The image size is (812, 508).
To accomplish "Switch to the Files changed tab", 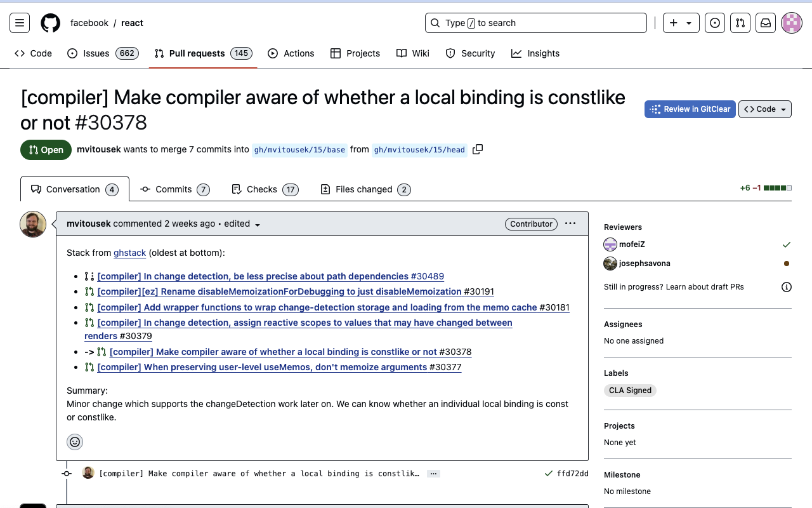I will tap(365, 189).
